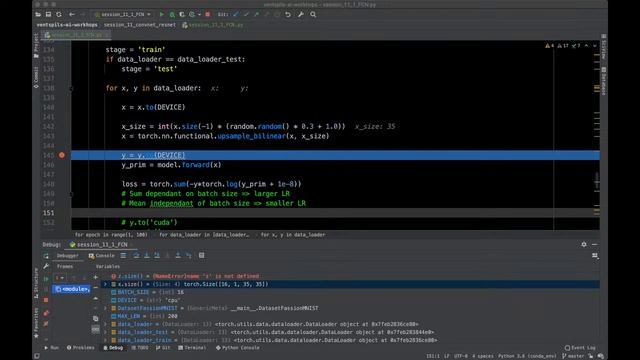Select session_11_convnet_resnet in the breadcrumb path

coord(140,25)
